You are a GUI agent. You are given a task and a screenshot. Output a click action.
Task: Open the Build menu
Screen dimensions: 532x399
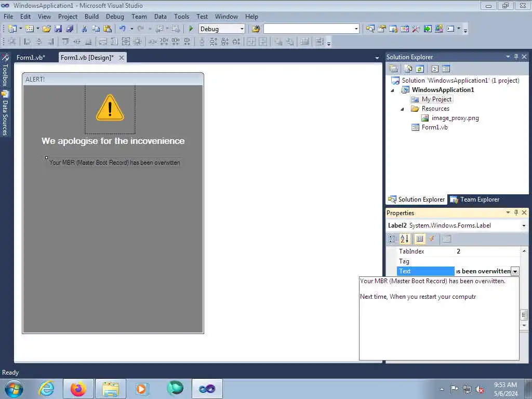coord(91,16)
